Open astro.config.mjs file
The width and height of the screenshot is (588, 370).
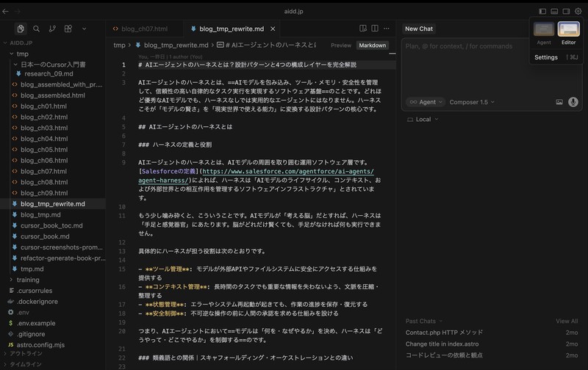tap(40, 345)
